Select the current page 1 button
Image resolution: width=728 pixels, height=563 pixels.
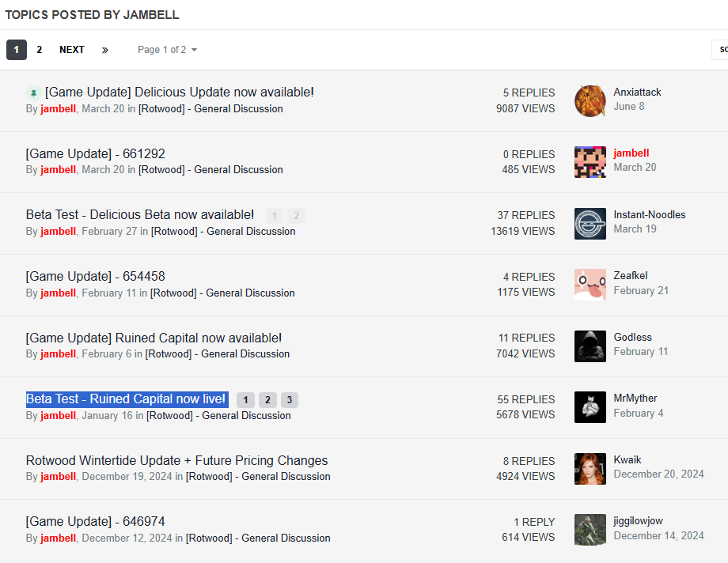tap(17, 50)
